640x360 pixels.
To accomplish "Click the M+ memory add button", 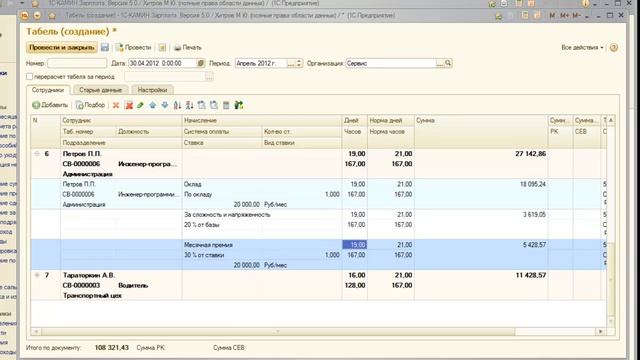I will tap(564, 16).
